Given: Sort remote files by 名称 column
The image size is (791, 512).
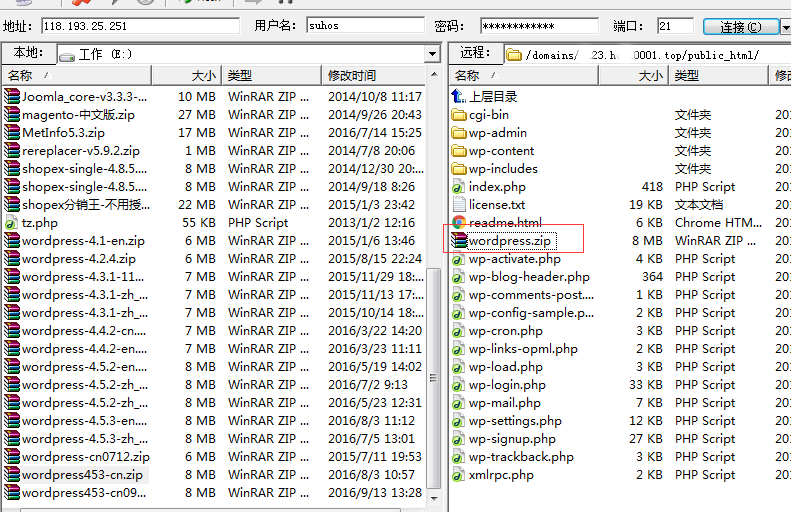Looking at the screenshot, I should 524,76.
